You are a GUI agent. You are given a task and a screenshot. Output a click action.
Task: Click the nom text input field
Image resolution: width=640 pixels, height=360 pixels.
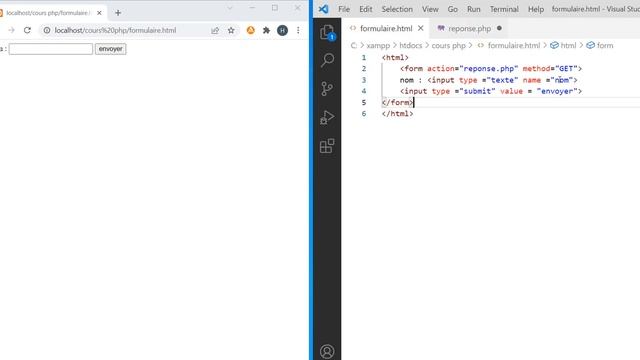pyautogui.click(x=51, y=49)
